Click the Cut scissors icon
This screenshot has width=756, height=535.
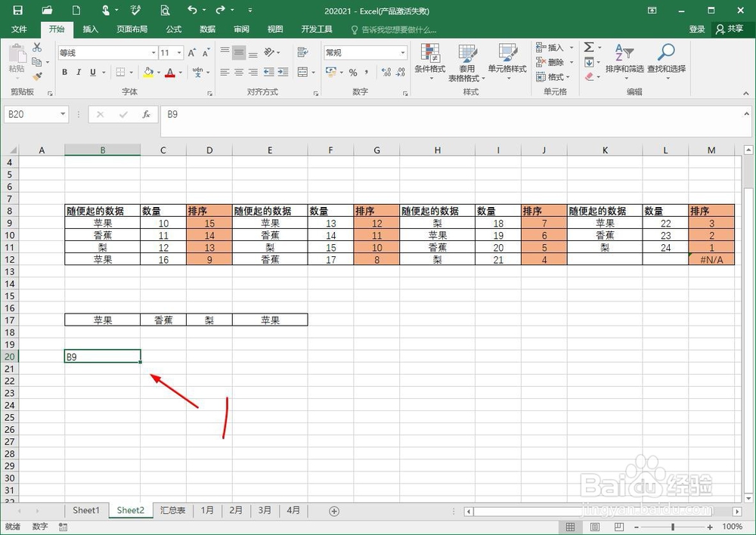click(x=37, y=48)
